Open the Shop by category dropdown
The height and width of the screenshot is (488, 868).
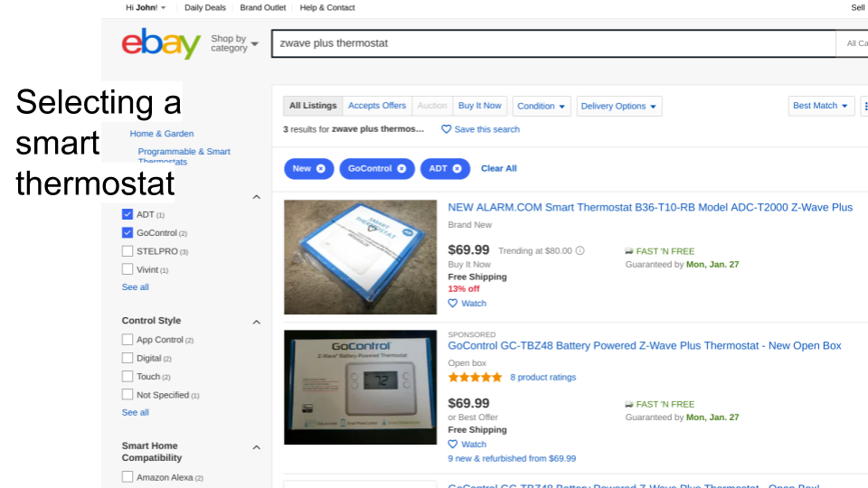[x=234, y=43]
